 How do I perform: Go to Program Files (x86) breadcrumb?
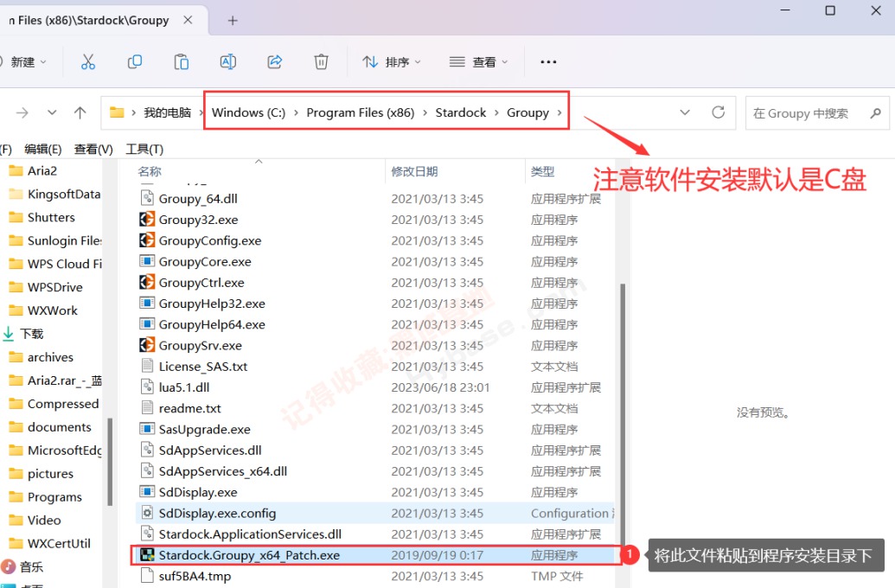coord(361,112)
